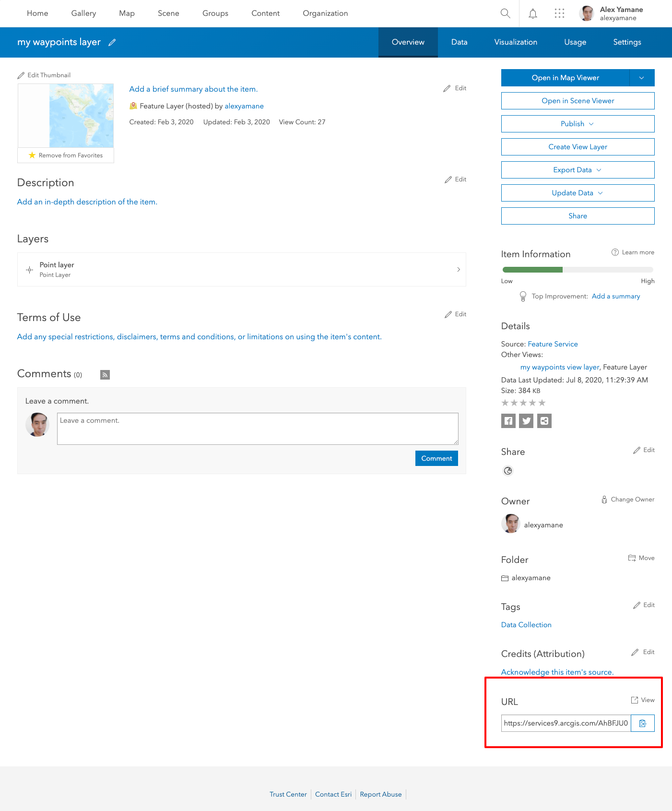Expand the Update Data dropdown

point(578,193)
